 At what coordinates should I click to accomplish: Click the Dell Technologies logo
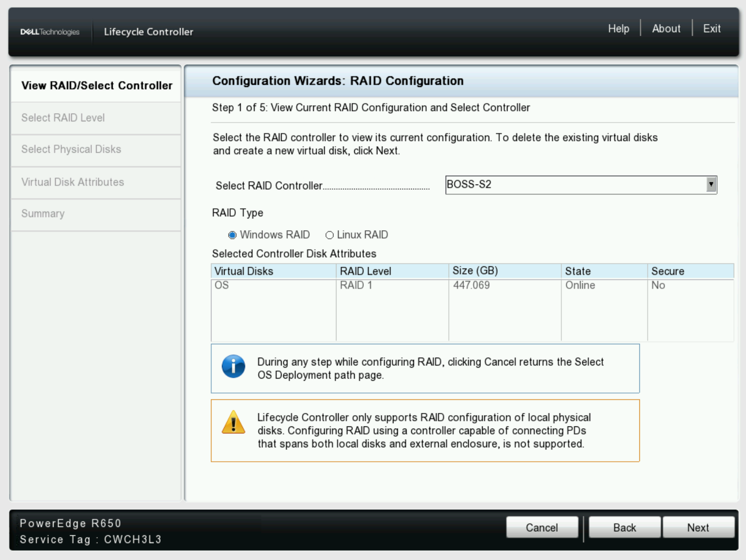click(x=50, y=32)
